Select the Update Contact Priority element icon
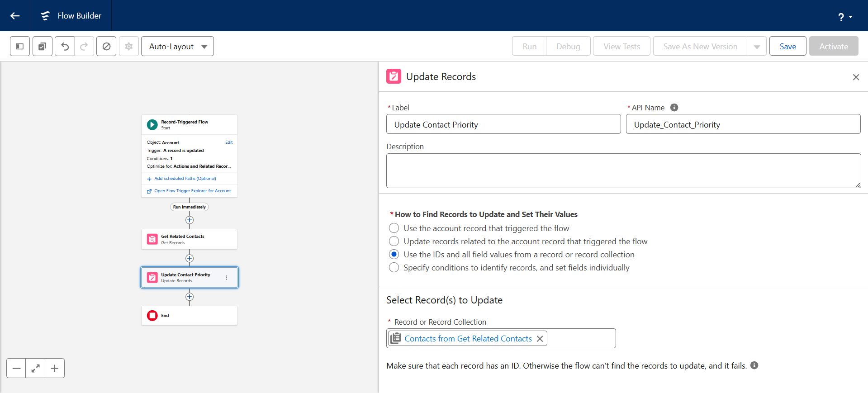The height and width of the screenshot is (393, 868). 152,278
